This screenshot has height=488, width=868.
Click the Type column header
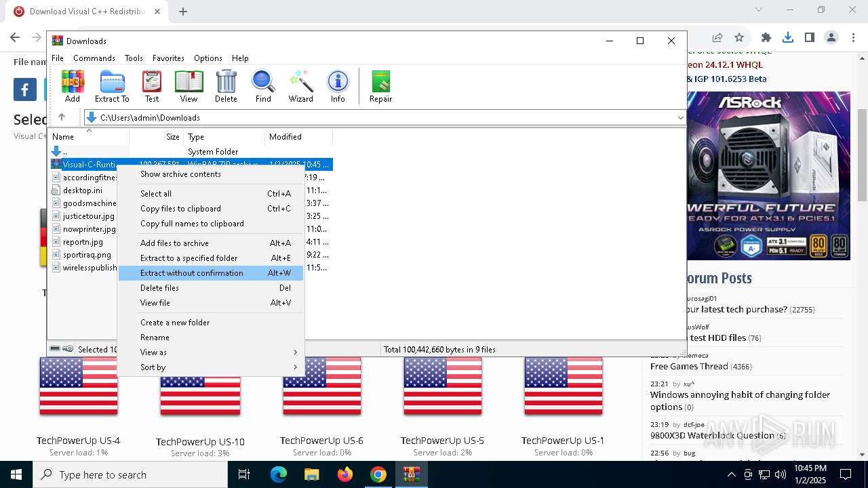pos(224,136)
